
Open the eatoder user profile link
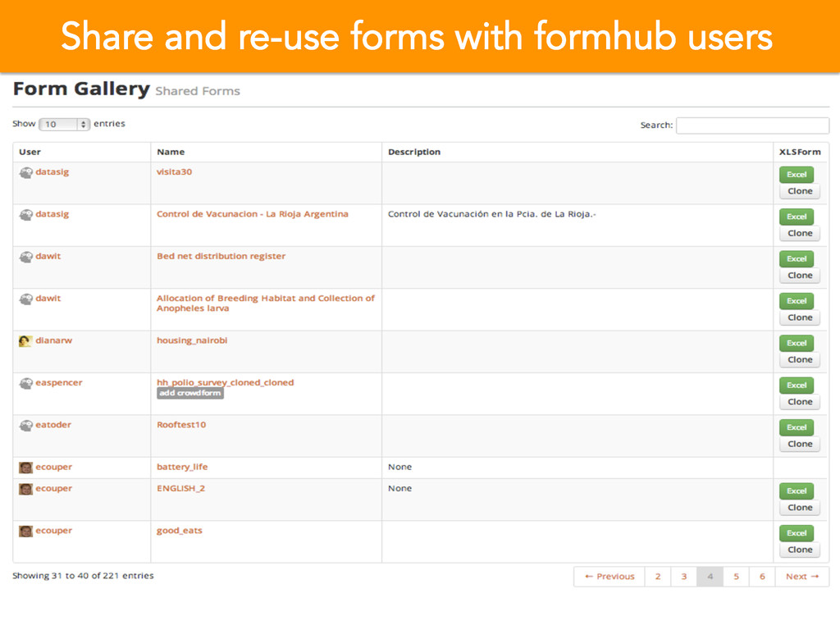tap(53, 425)
